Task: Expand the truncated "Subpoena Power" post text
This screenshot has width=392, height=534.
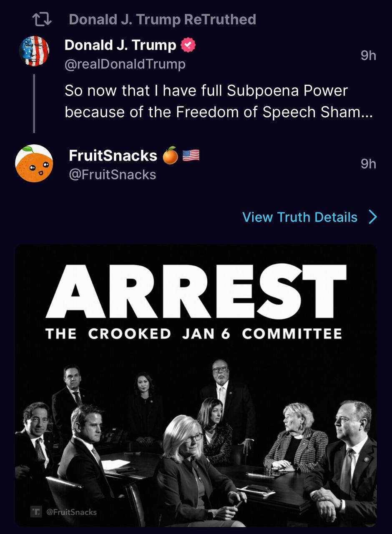Action: pyautogui.click(x=206, y=101)
